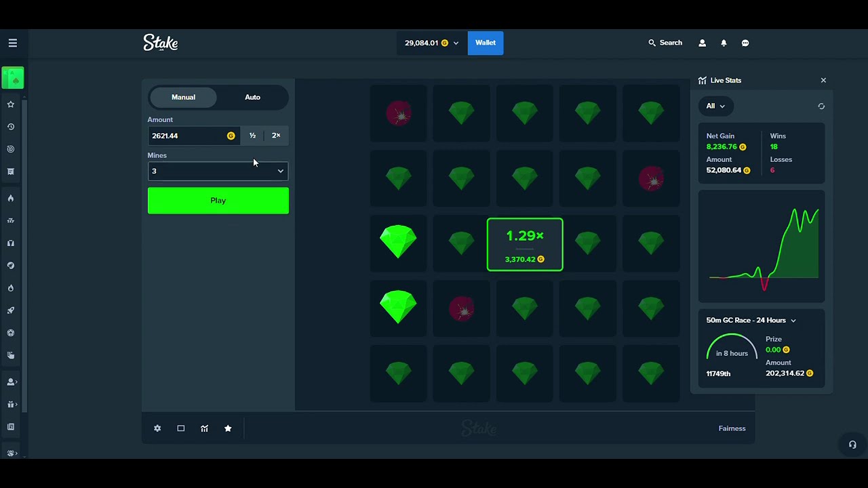
Task: Open the All filter dropdown in Live Stats
Action: pyautogui.click(x=715, y=106)
